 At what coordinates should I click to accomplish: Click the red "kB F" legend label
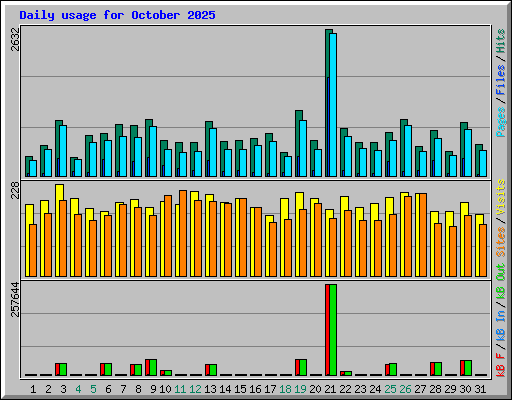pyautogui.click(x=501, y=365)
